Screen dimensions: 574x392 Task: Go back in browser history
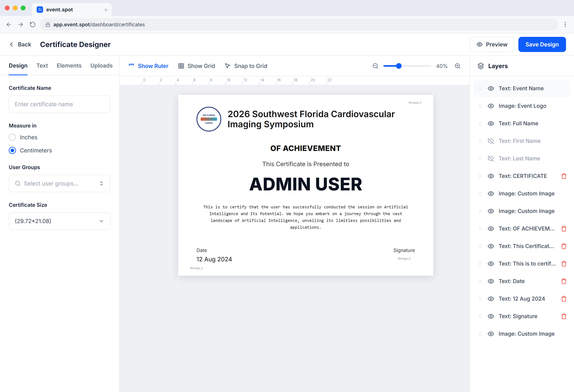coord(9,24)
